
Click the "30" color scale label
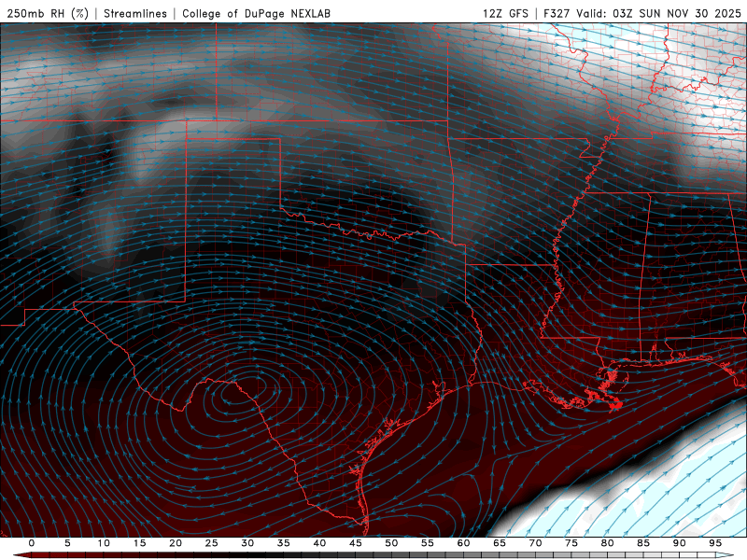[x=247, y=543]
